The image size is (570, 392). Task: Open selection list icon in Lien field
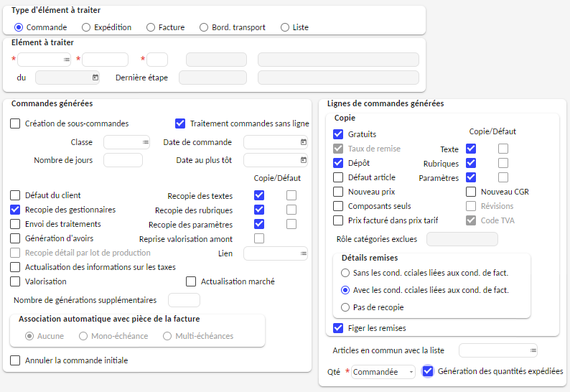click(x=304, y=253)
